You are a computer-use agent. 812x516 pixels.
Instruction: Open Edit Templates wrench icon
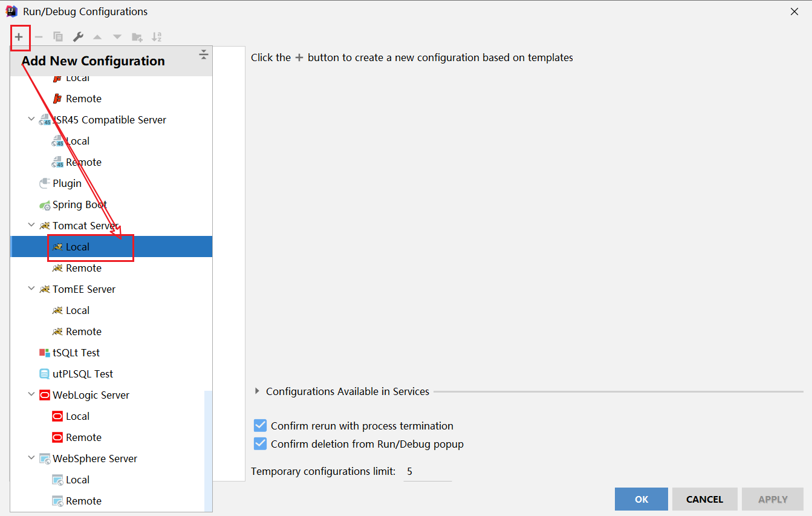[78, 37]
